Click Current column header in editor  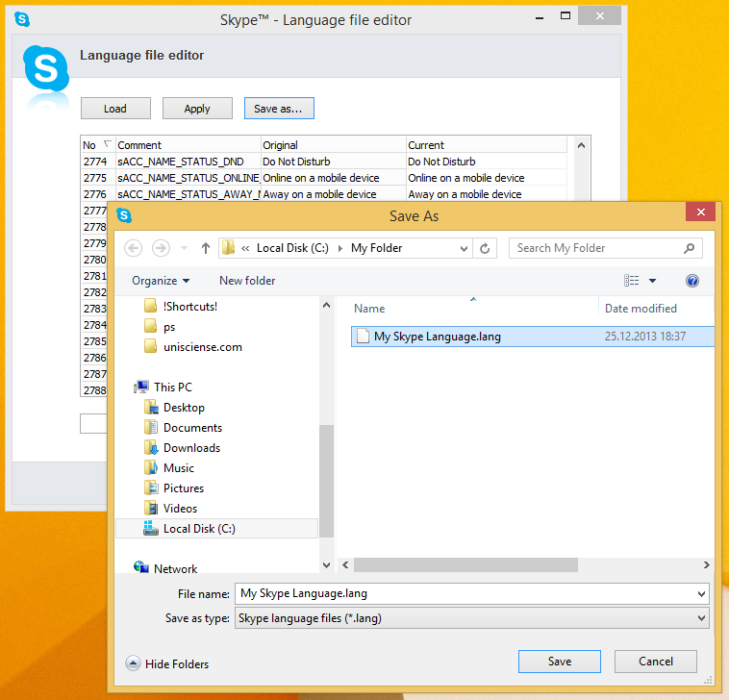pos(487,145)
